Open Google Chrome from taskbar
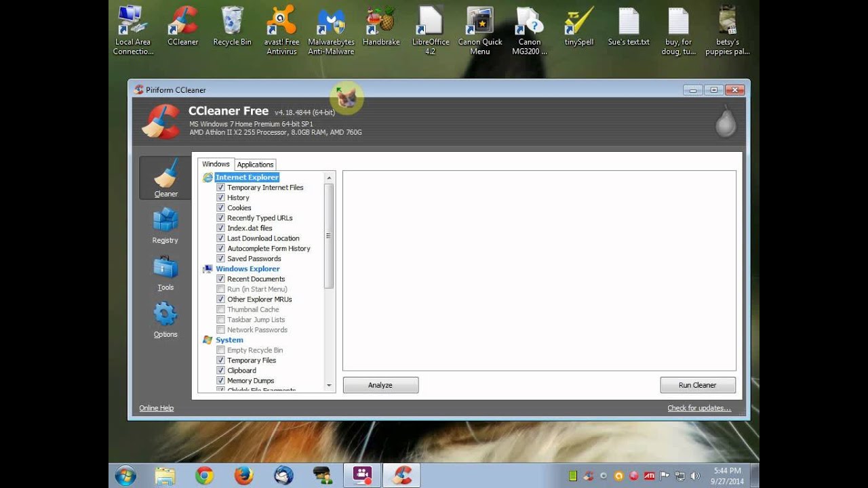 [x=204, y=476]
